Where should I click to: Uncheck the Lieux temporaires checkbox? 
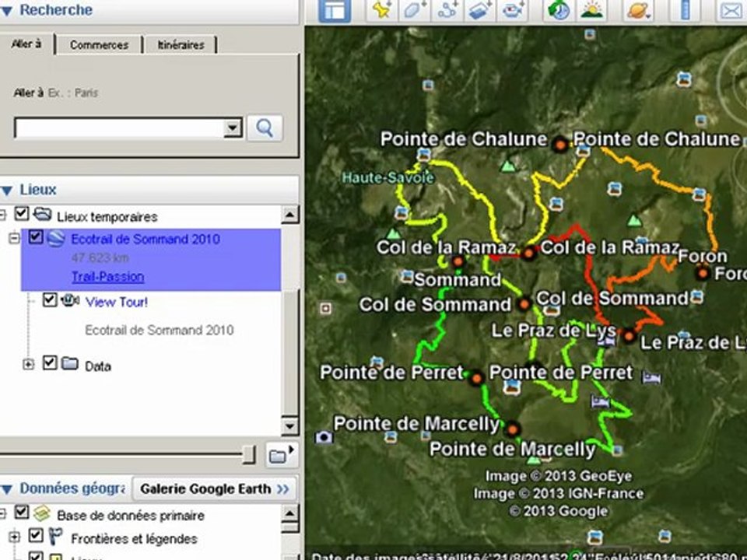(22, 213)
